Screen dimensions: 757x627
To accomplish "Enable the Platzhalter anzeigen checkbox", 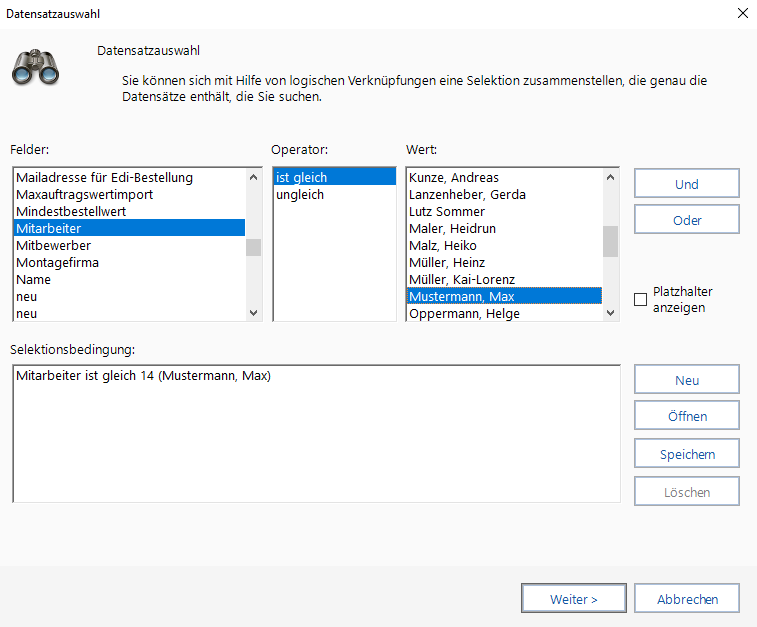I will click(x=641, y=300).
